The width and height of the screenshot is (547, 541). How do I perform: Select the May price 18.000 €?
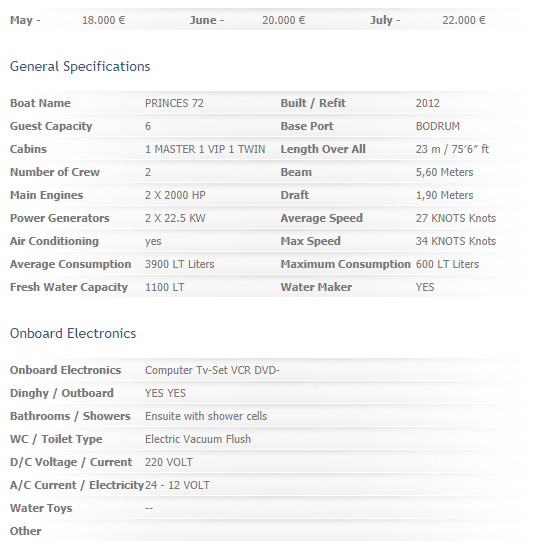click(x=104, y=20)
